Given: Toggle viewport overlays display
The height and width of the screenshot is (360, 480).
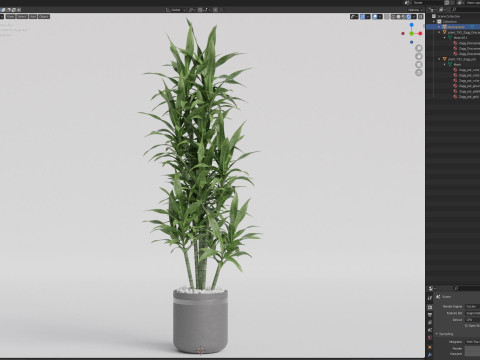Looking at the screenshot, I should (x=375, y=17).
